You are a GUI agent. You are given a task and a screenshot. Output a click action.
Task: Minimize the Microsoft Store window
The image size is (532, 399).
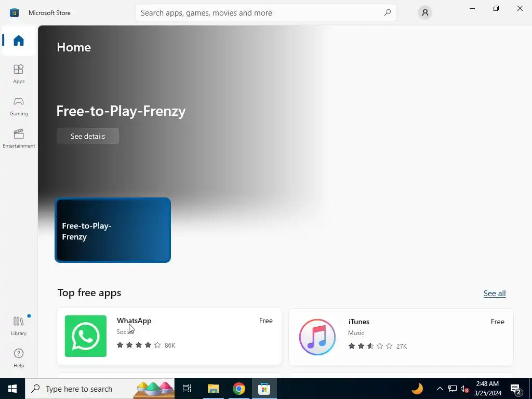click(472, 8)
